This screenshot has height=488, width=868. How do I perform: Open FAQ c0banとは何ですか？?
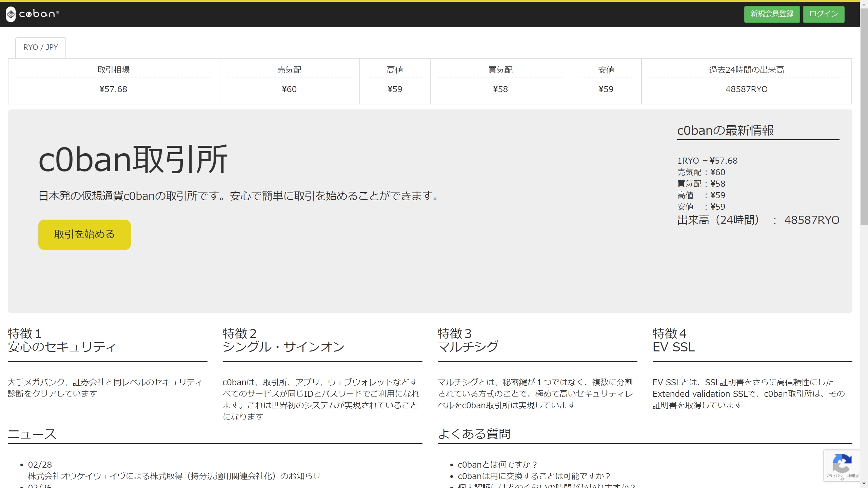click(x=497, y=465)
